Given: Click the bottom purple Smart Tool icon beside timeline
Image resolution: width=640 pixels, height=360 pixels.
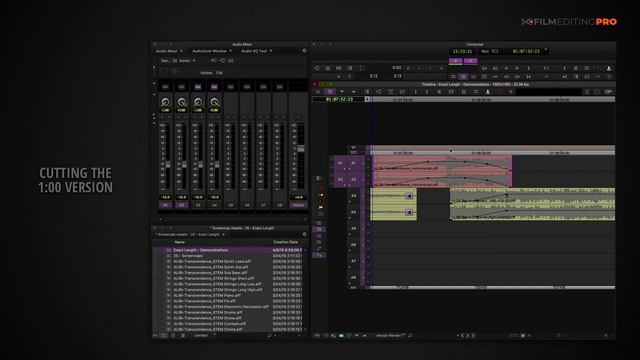Looking at the screenshot, I should 319,255.
